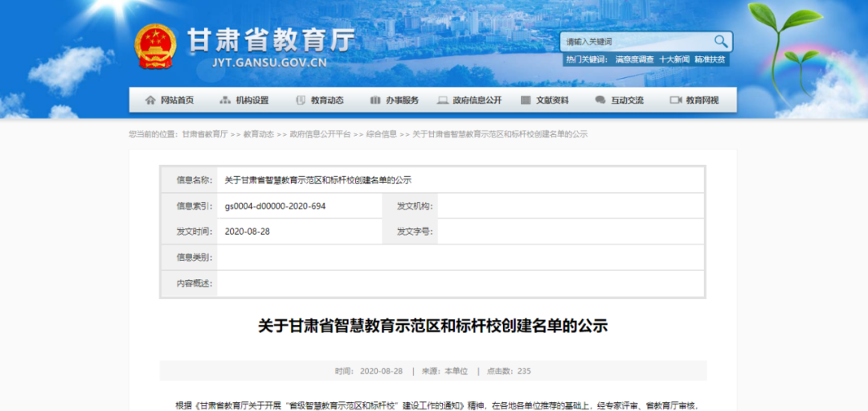Click the first paragraph beginning 根据《甘肃省教育厅
Image resolution: width=868 pixels, height=411 pixels.
(x=436, y=405)
